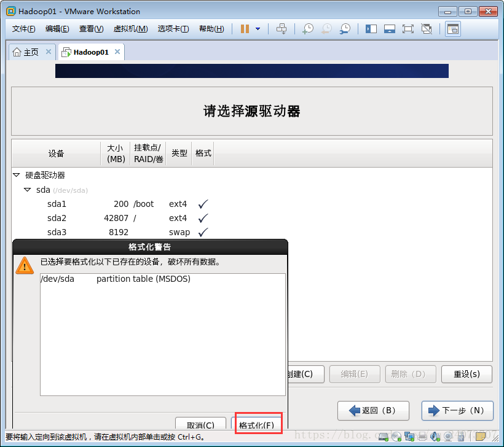Open the 文件(F) menu

[x=23, y=29]
